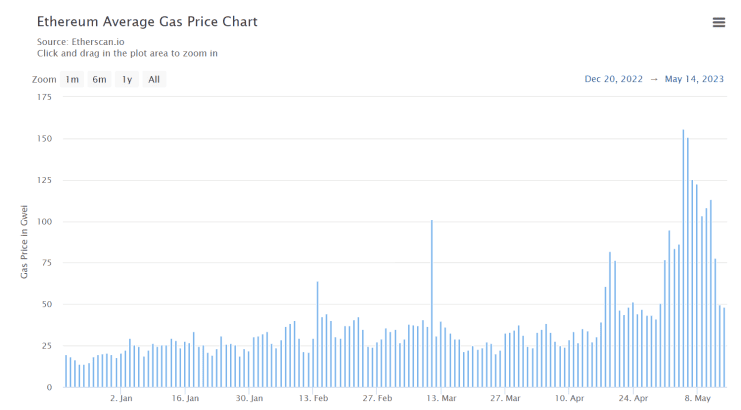Click the Source: Etherscan.io subtitle
The width and height of the screenshot is (741, 410).
(81, 42)
